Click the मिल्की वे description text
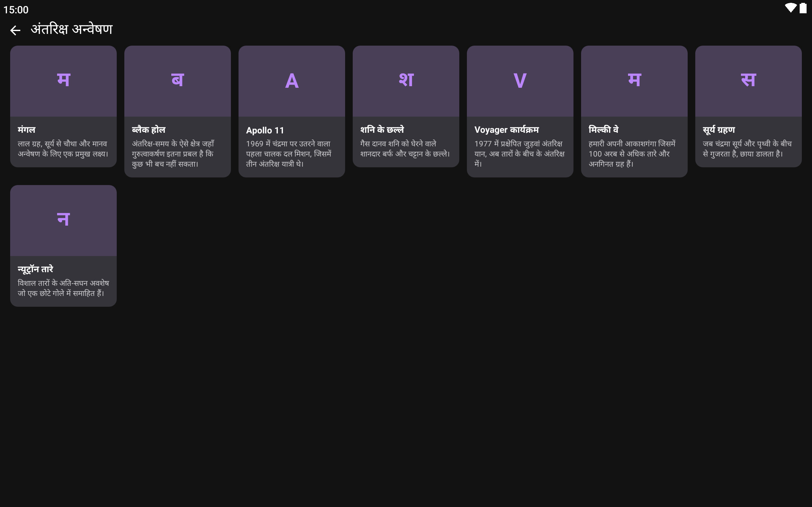Viewport: 812px width, 507px height. click(x=632, y=154)
